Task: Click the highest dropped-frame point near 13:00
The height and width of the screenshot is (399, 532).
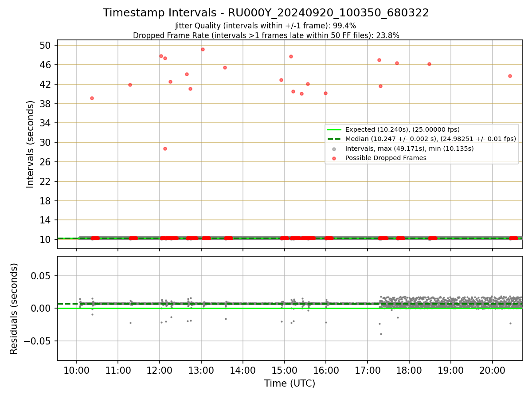Action: pyautogui.click(x=203, y=49)
